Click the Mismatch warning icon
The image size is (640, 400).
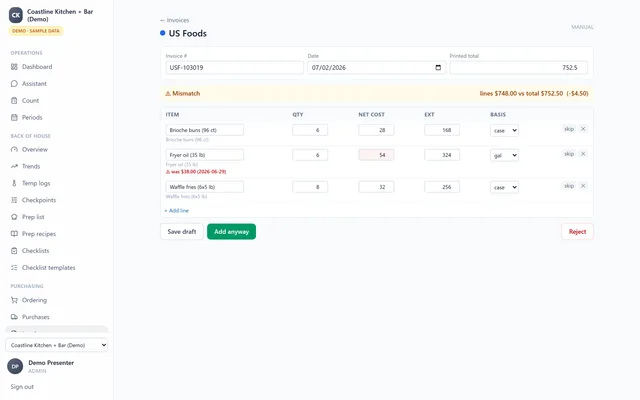(168, 93)
